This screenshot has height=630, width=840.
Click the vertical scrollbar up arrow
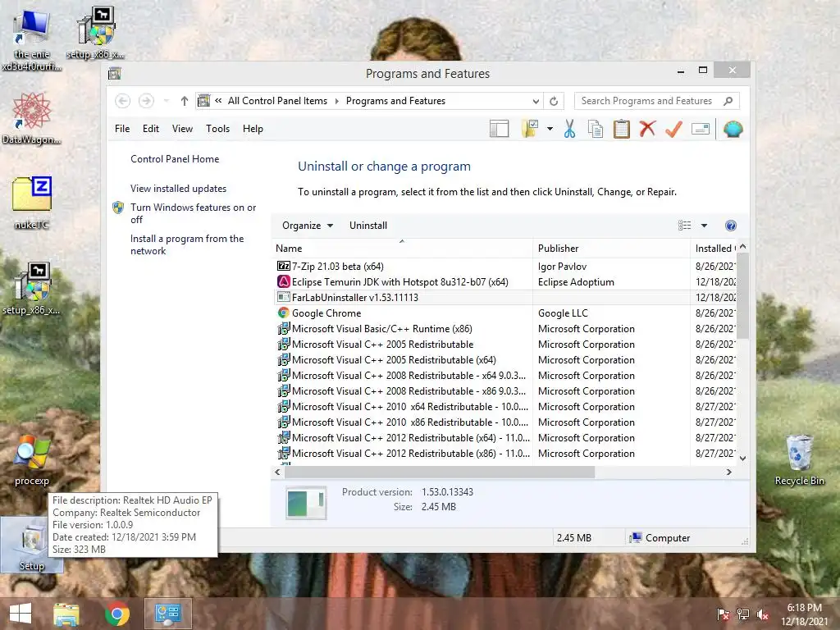(x=742, y=246)
